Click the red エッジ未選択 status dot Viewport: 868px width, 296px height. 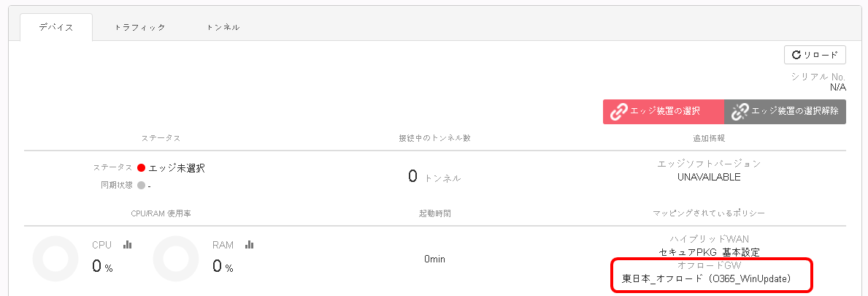141,168
